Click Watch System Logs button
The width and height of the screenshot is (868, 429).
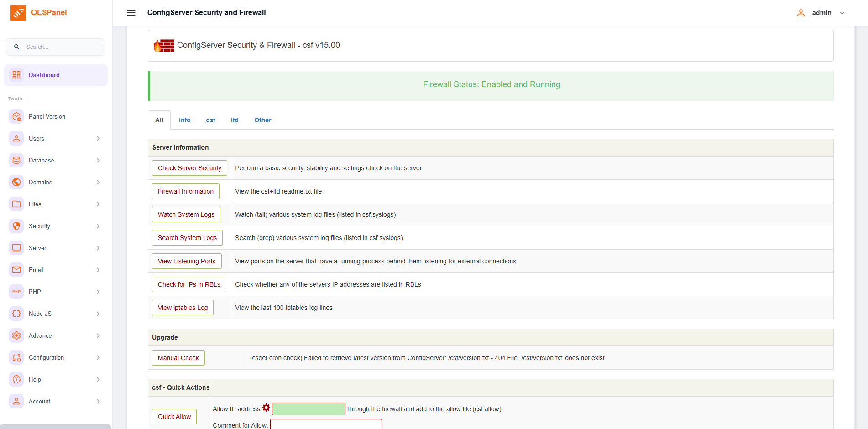186,214
